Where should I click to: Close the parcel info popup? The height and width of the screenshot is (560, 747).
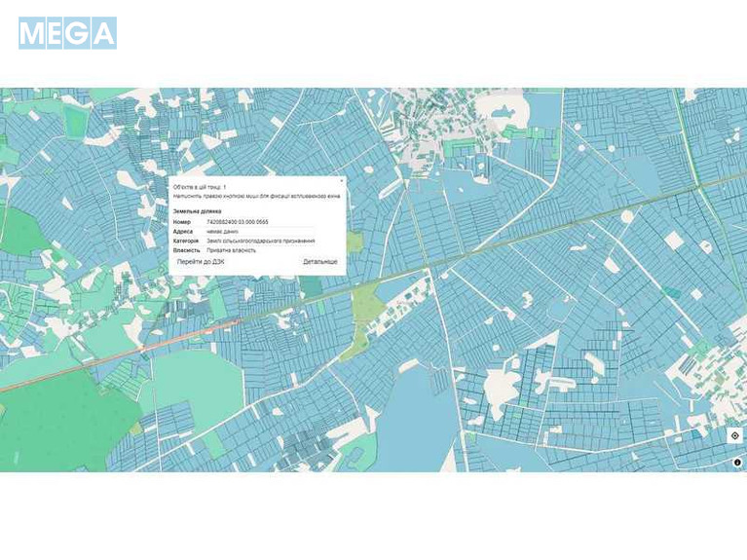click(x=341, y=180)
